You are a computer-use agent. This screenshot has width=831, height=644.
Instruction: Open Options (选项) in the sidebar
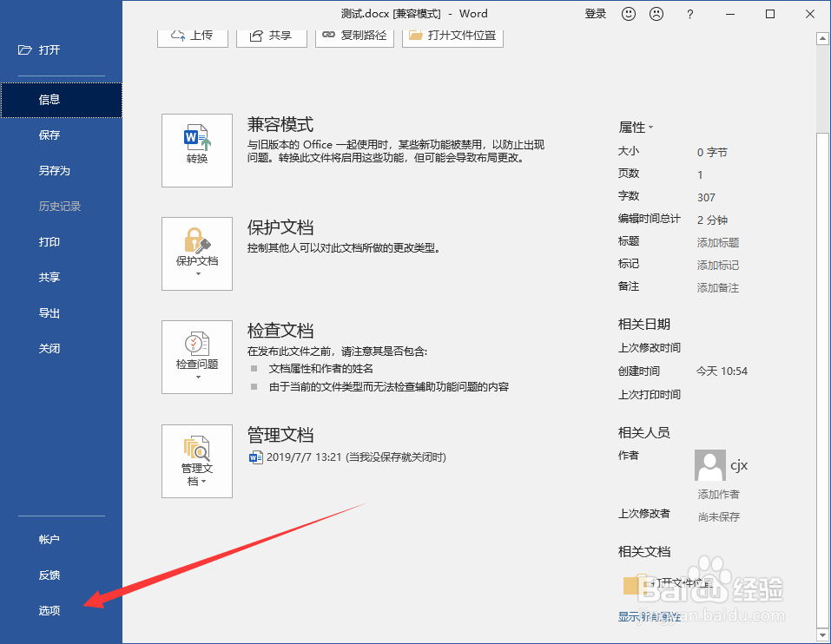click(x=62, y=611)
